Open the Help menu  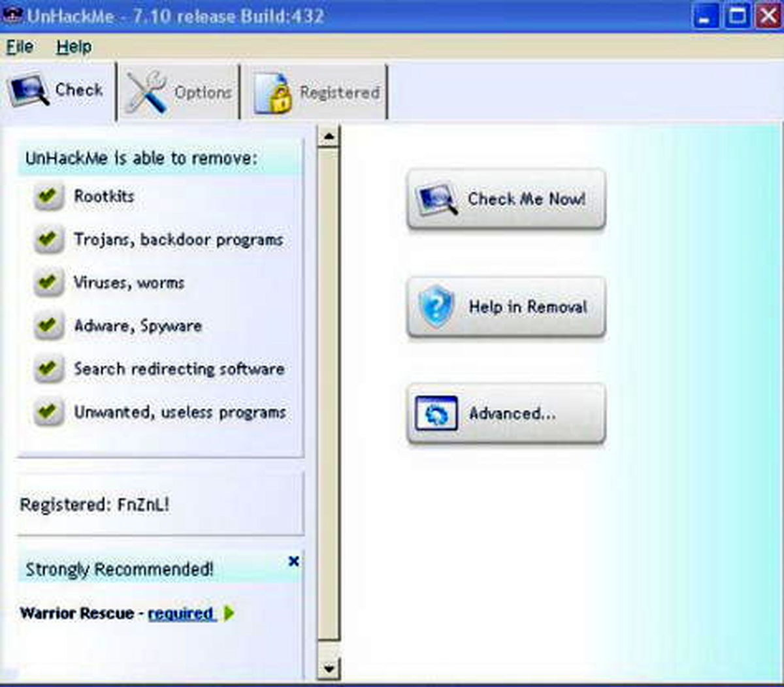74,47
